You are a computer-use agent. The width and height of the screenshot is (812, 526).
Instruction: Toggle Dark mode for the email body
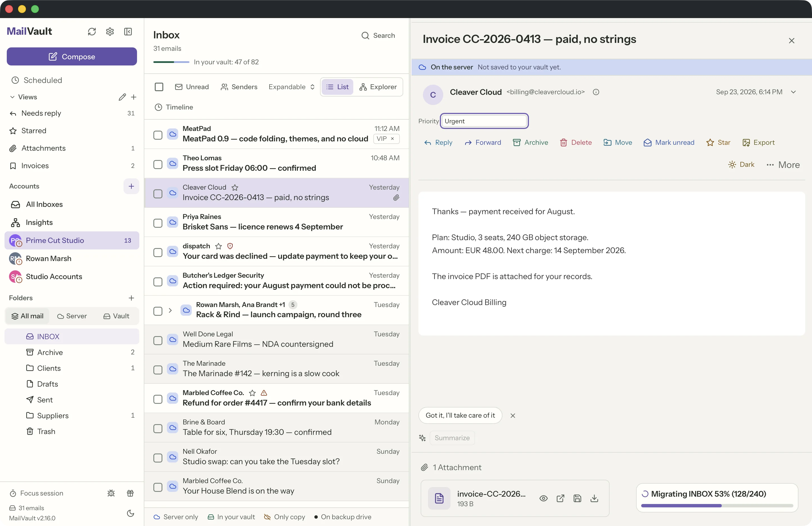click(741, 165)
